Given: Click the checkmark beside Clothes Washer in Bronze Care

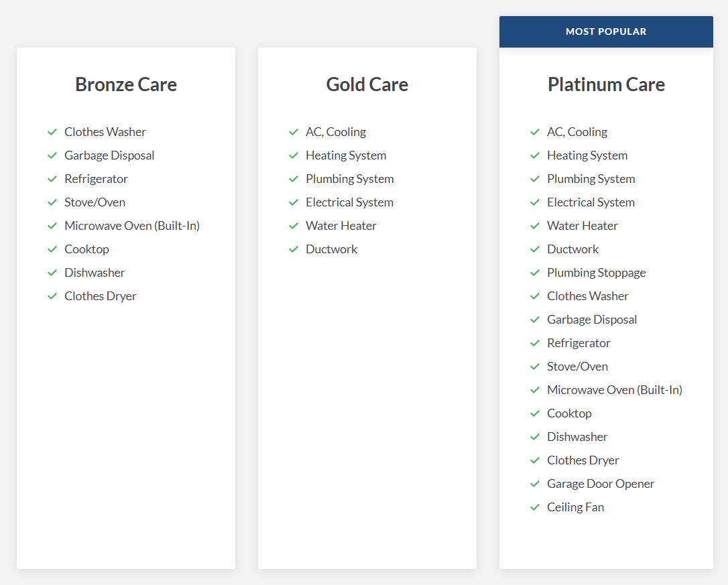Looking at the screenshot, I should pyautogui.click(x=52, y=132).
